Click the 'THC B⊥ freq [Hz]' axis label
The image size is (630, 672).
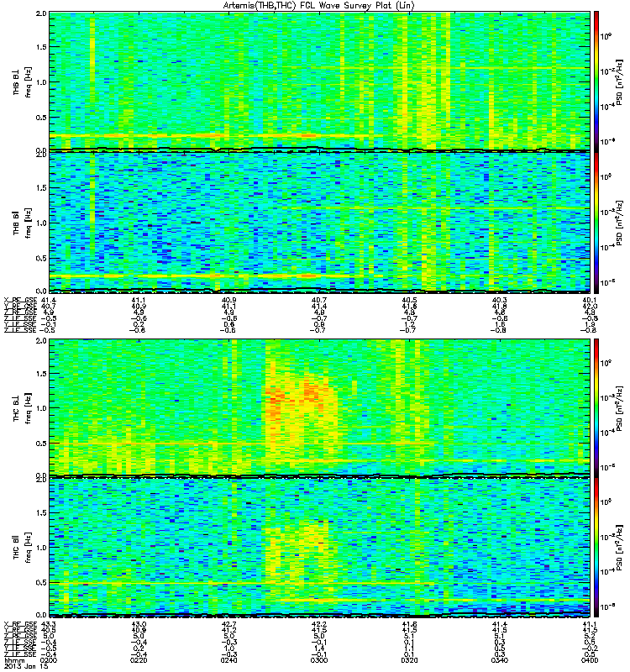(x=23, y=408)
